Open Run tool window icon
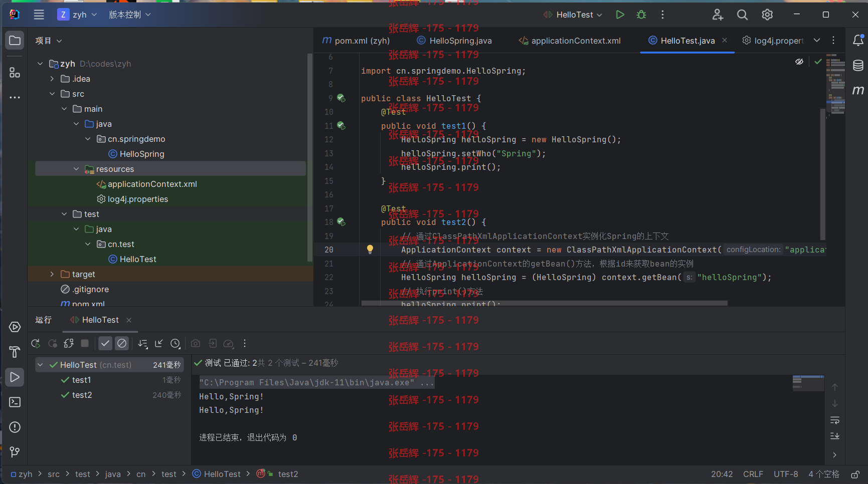 click(x=15, y=377)
